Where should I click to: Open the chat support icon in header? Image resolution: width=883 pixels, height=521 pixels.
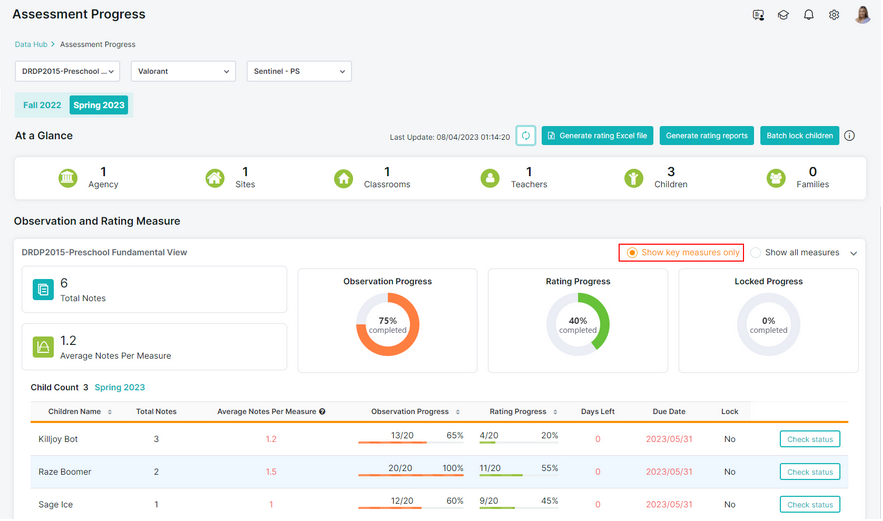[758, 15]
